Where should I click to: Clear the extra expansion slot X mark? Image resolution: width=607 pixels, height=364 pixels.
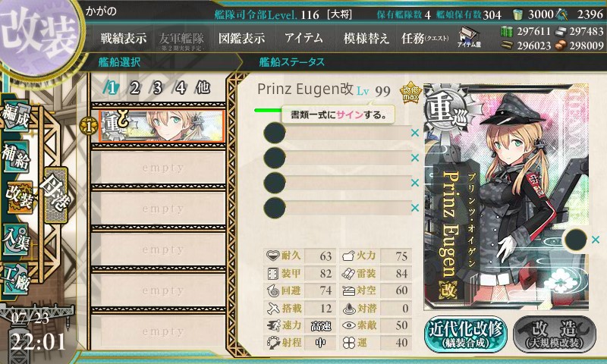pyautogui.click(x=596, y=240)
